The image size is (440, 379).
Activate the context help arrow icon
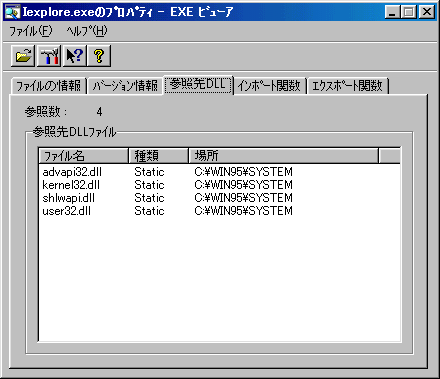coord(74,56)
